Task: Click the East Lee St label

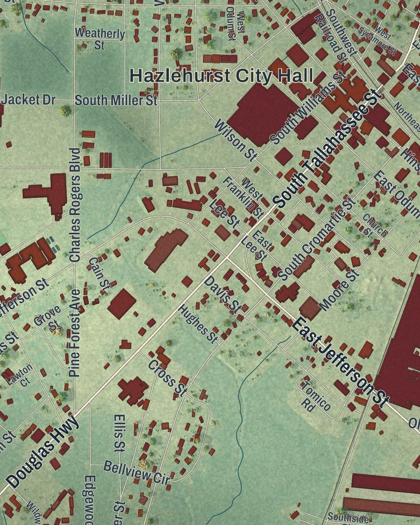Action: pyautogui.click(x=258, y=245)
